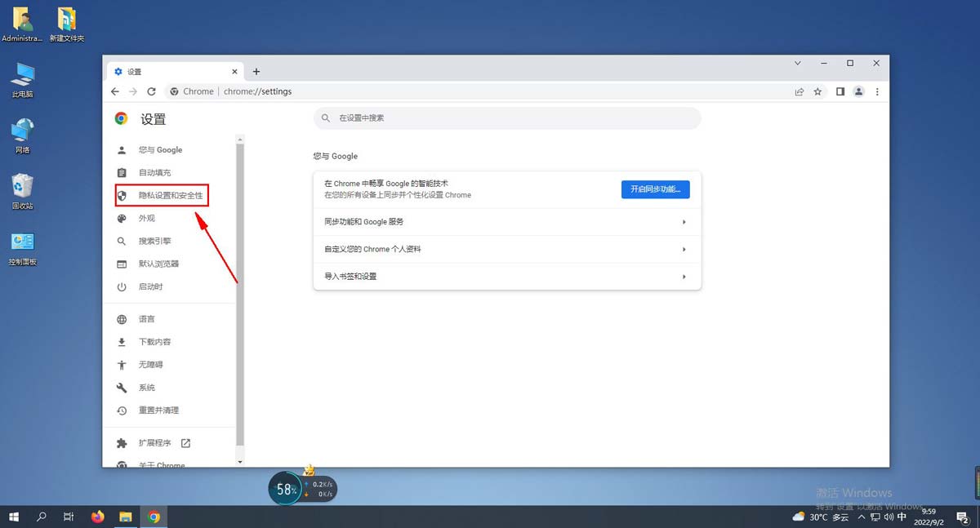Click the 58% floating monitor widget

(x=286, y=489)
